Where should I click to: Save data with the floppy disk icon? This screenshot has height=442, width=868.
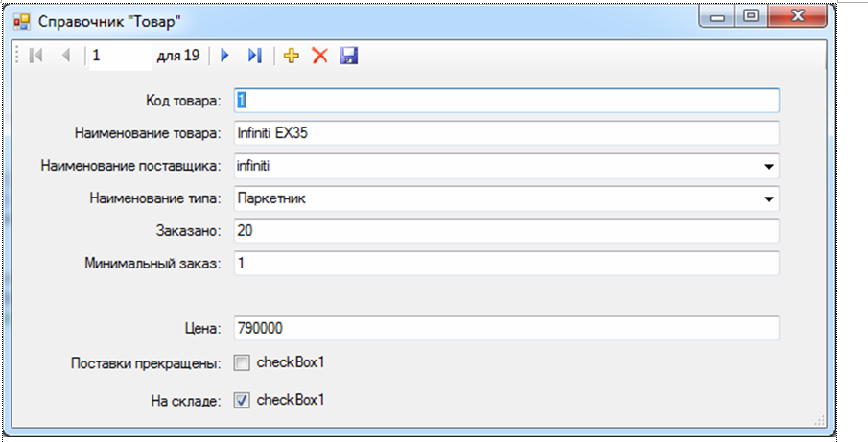[348, 56]
